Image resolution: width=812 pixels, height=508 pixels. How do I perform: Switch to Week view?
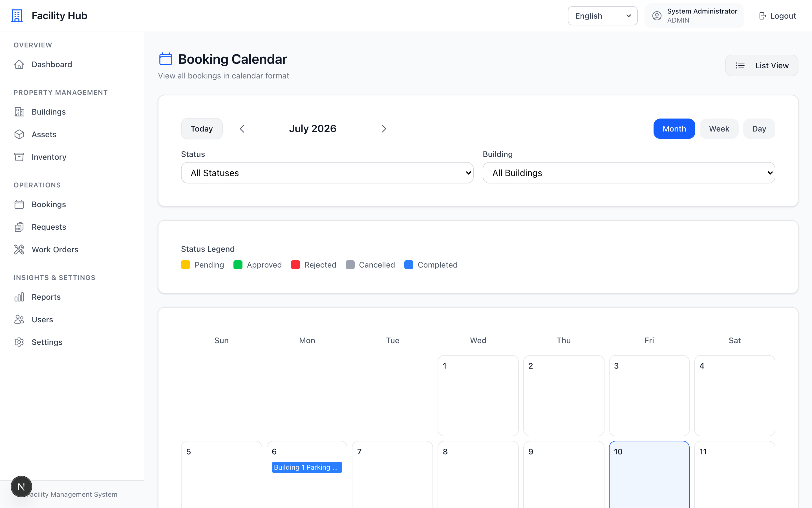pyautogui.click(x=719, y=129)
